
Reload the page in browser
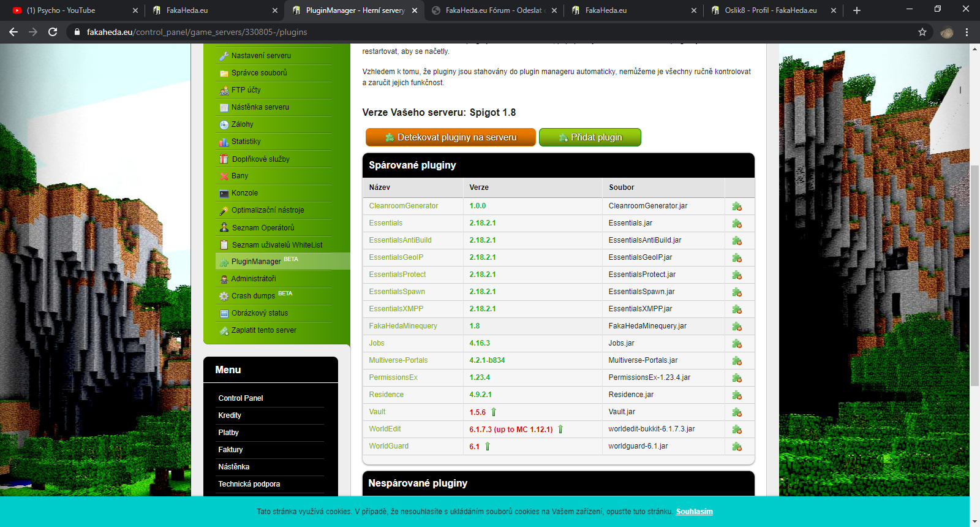coord(53,32)
